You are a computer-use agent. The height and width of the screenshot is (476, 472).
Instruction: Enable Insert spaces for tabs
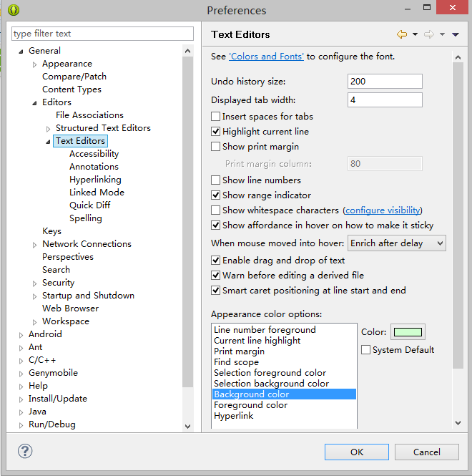pos(216,117)
